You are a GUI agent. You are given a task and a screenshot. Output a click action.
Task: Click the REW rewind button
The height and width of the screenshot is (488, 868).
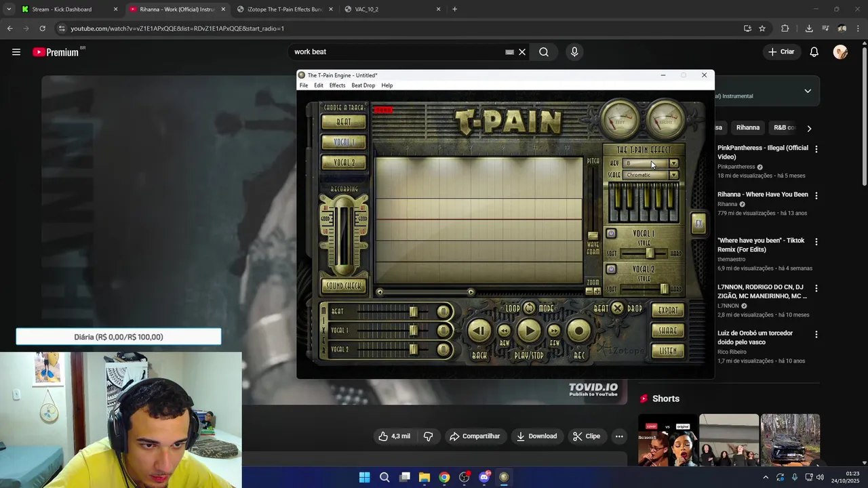pyautogui.click(x=504, y=331)
